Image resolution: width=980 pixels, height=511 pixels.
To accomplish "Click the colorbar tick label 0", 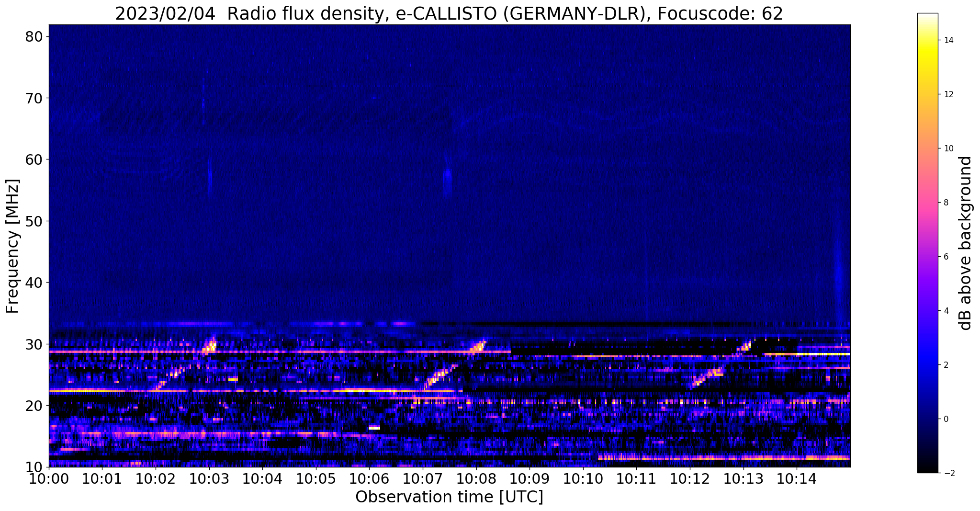I will coord(946,419).
